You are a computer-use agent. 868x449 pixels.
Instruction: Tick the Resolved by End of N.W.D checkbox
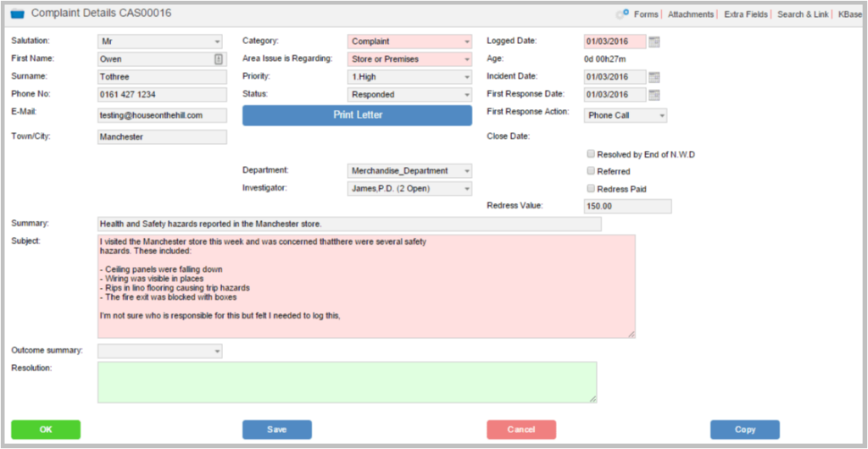[591, 154]
